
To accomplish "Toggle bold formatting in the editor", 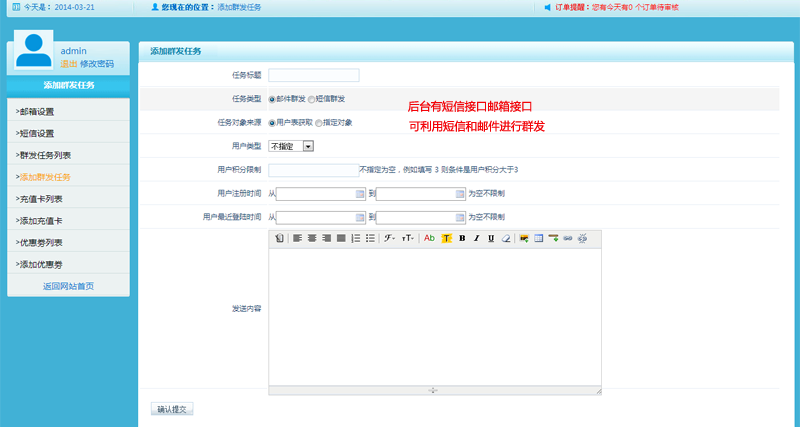I will 462,238.
